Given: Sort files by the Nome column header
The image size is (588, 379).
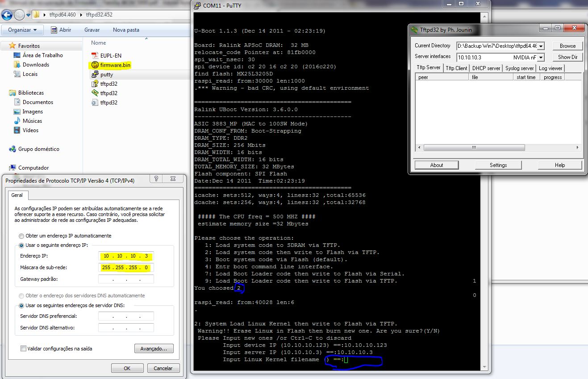Looking at the screenshot, I should pyautogui.click(x=99, y=43).
